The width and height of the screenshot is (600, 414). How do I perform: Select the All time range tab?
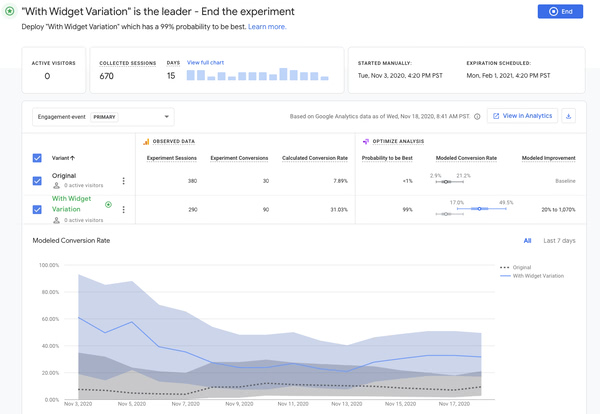pyautogui.click(x=527, y=241)
